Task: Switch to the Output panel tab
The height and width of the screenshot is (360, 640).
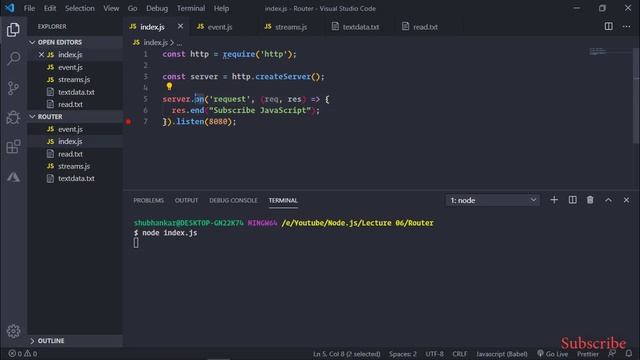Action: pyautogui.click(x=186, y=200)
